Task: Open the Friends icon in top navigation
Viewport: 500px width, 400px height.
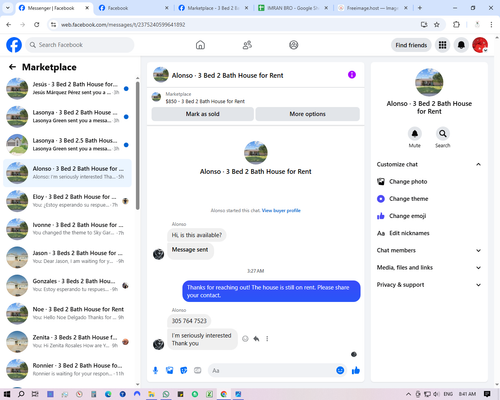Action: [x=247, y=45]
